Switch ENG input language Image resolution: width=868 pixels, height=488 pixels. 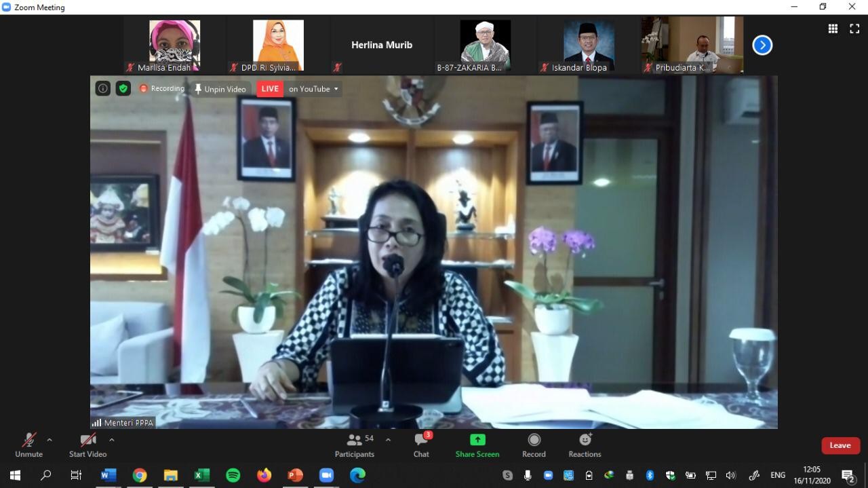[x=778, y=475]
